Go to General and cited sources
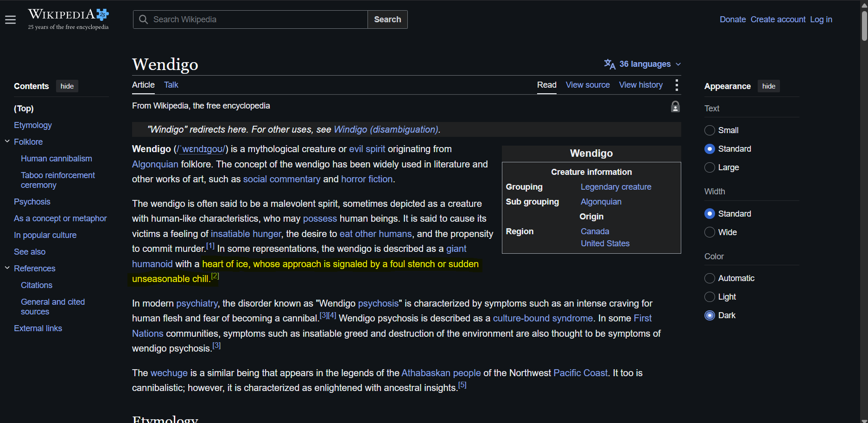Screen dimensions: 868x423 pos(53,307)
